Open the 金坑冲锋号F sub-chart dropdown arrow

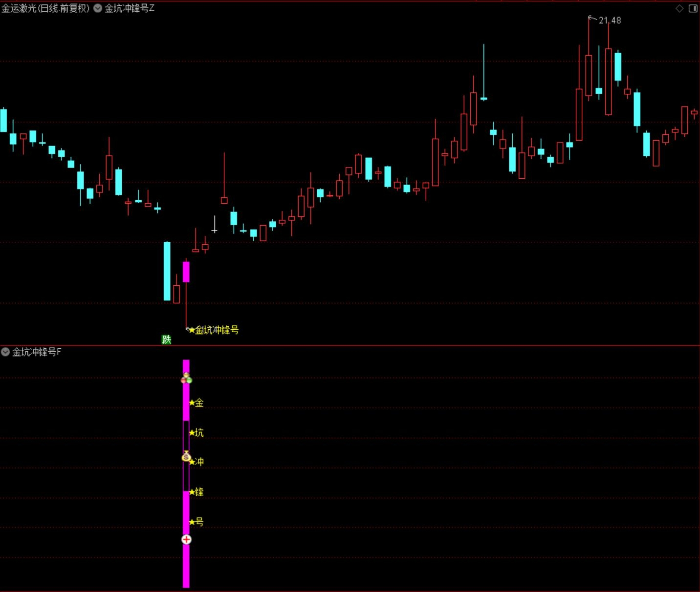coord(5,352)
